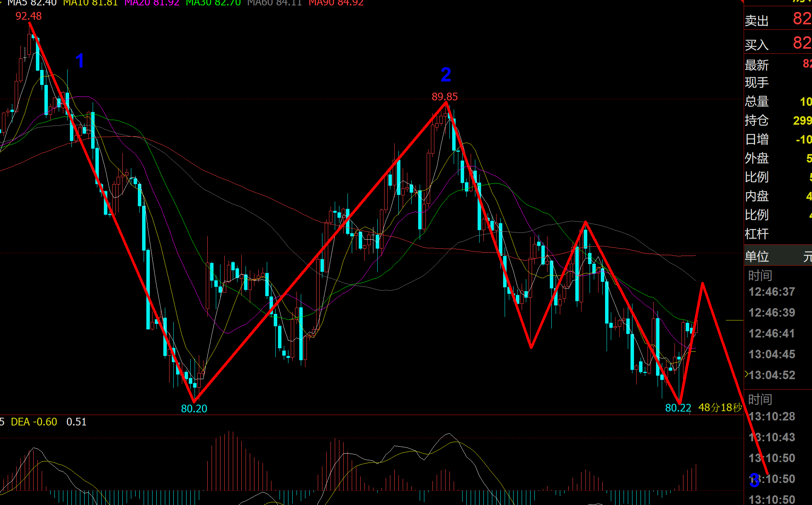Select the blue wave number 3 annotation
This screenshot has height=505, width=812.
pos(754,481)
